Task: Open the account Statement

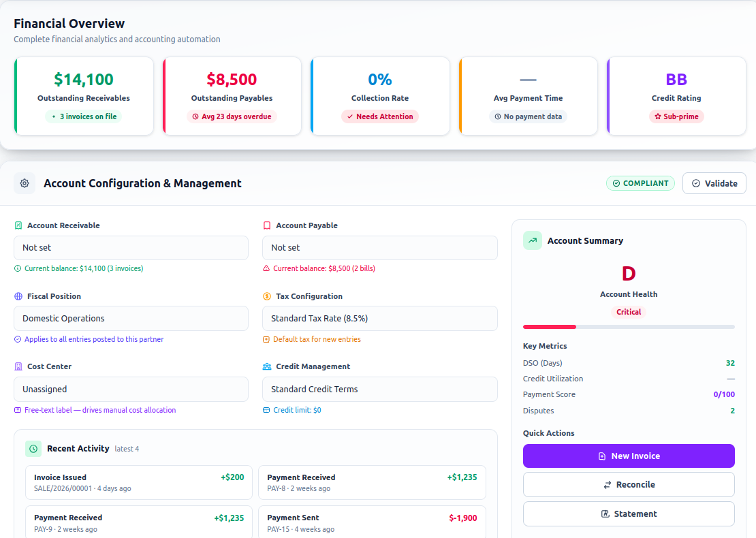Action: (629, 514)
